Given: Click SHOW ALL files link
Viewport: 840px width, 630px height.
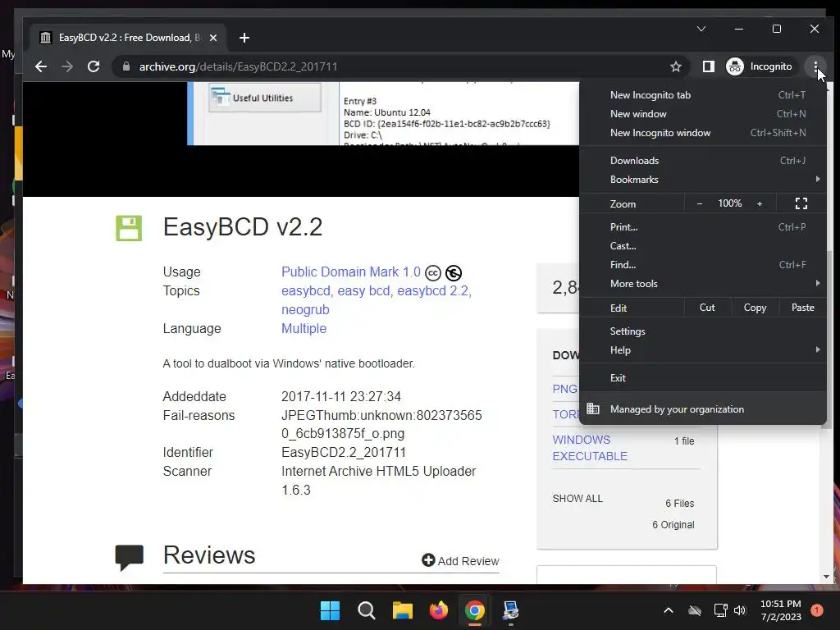Looking at the screenshot, I should tap(577, 498).
